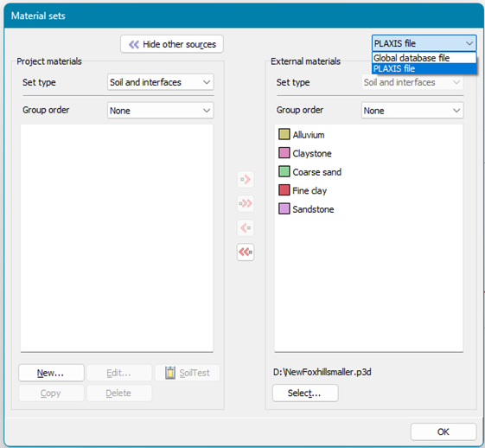Viewport: 485px width, 448px height.
Task: Collapse the PLAXIS file source combo box
Action: [424, 43]
